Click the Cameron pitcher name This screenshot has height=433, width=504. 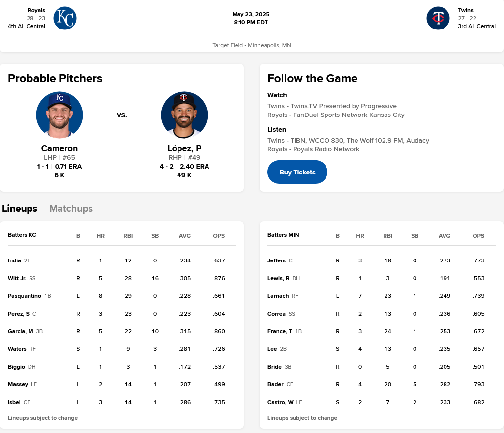(x=59, y=148)
